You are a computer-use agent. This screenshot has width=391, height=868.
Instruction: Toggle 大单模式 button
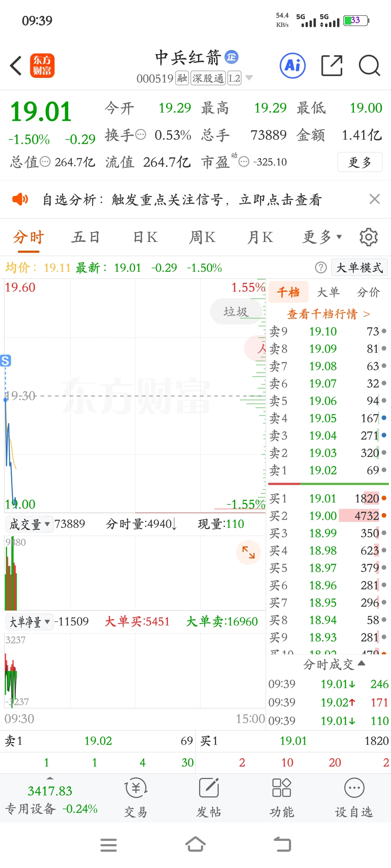pos(360,268)
